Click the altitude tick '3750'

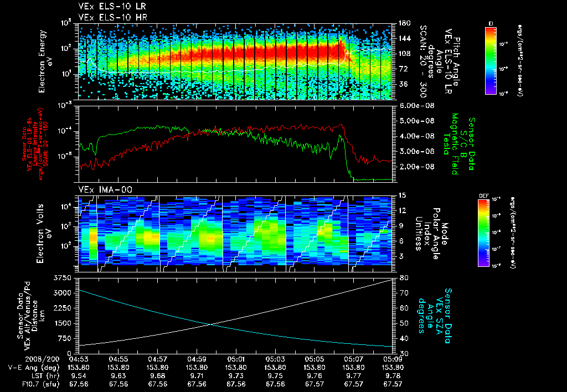coord(63,278)
